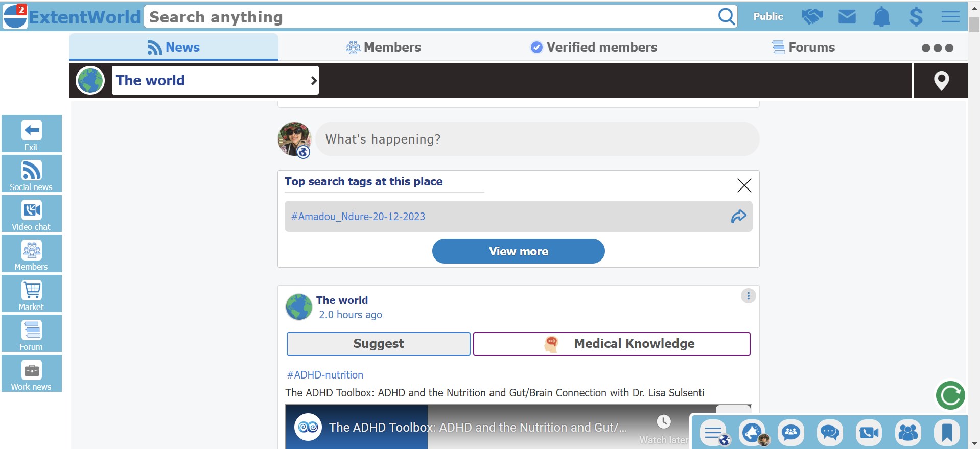The height and width of the screenshot is (449, 980).
Task: Click the green refresh circle icon
Action: 950,395
